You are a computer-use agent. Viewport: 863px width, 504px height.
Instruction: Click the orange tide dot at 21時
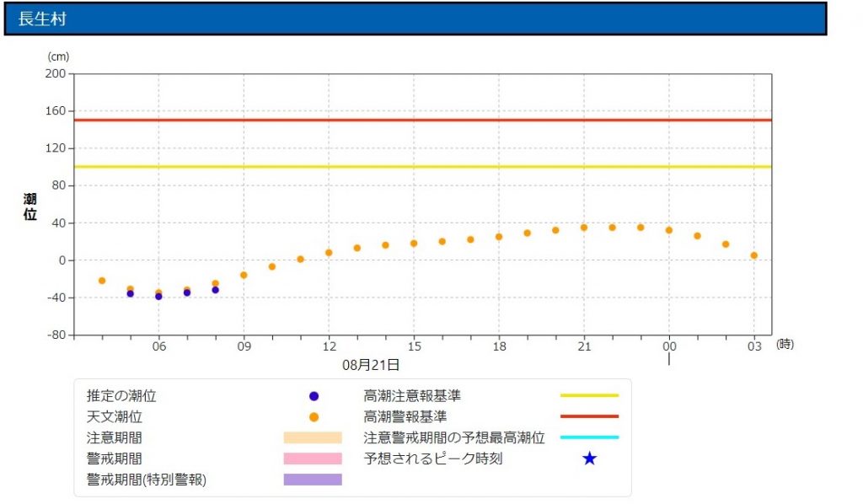pyautogui.click(x=584, y=228)
